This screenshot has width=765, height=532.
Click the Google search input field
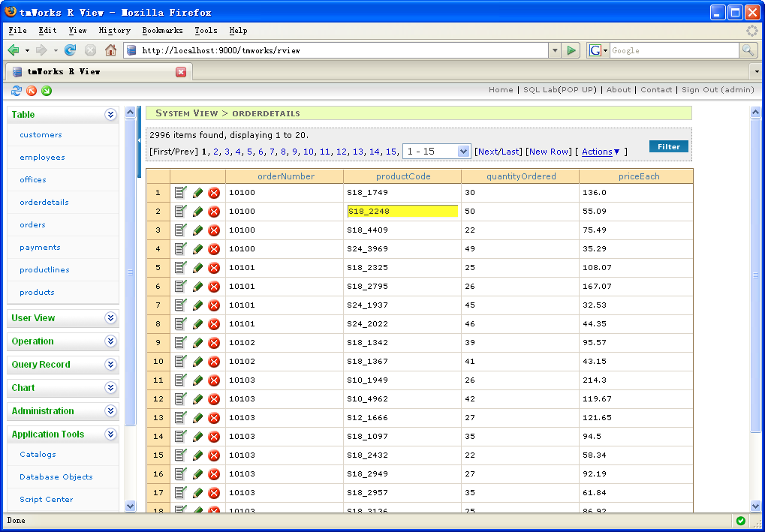pyautogui.click(x=674, y=50)
